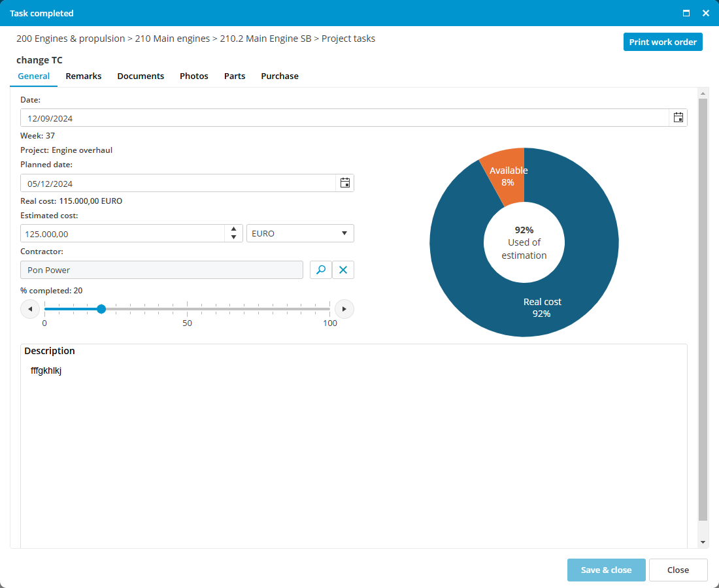Decrease % completed with left arrow button

click(x=30, y=309)
